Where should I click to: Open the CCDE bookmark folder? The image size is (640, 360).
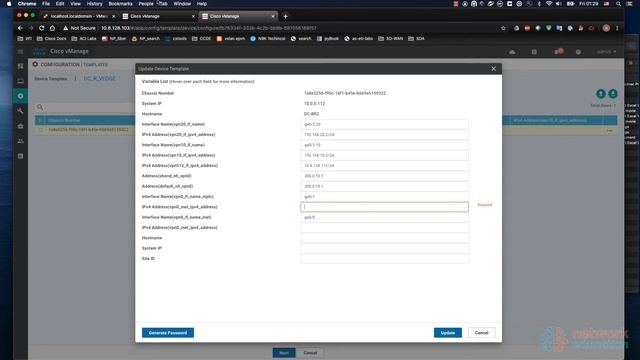[x=201, y=39]
